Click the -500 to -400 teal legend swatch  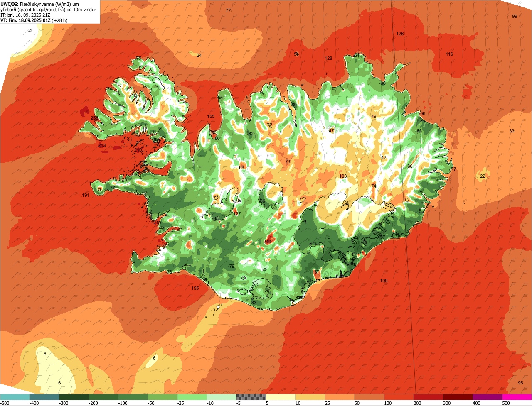click(x=15, y=397)
